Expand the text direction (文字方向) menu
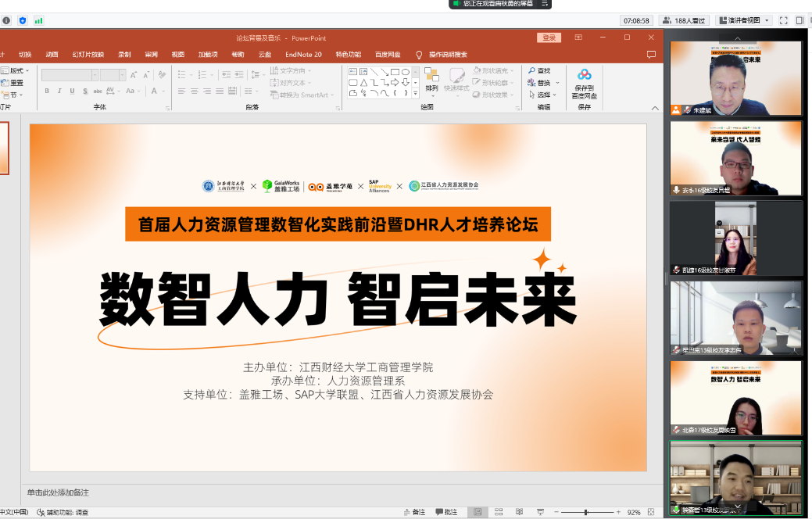Viewport: 812px width, 519px height. pyautogui.click(x=291, y=70)
